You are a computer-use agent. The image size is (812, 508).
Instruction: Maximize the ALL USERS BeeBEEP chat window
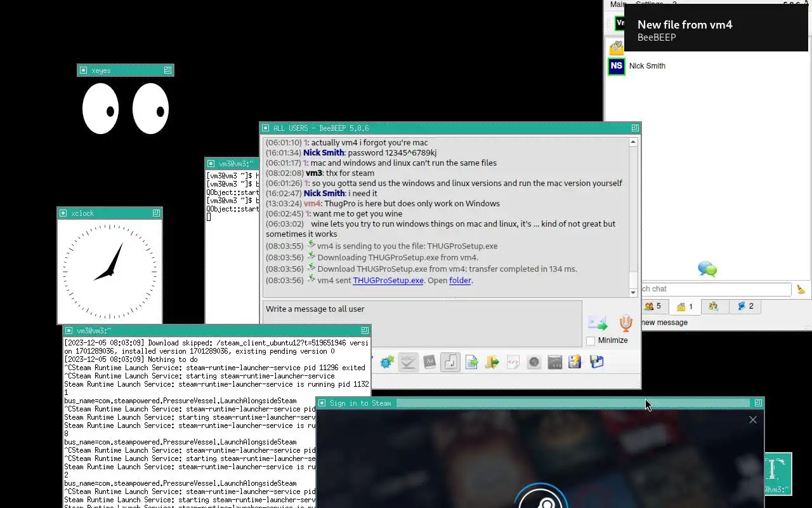tap(635, 128)
